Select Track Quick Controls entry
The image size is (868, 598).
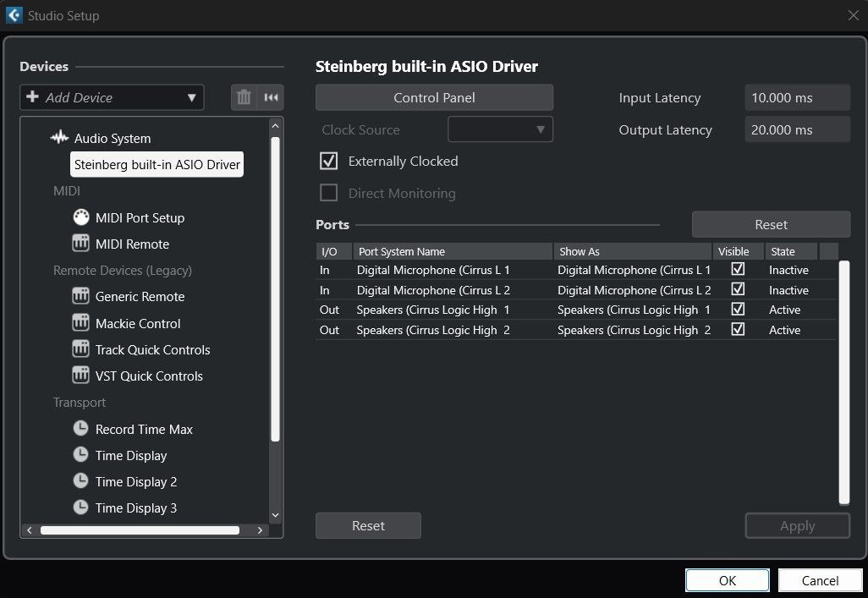point(153,350)
